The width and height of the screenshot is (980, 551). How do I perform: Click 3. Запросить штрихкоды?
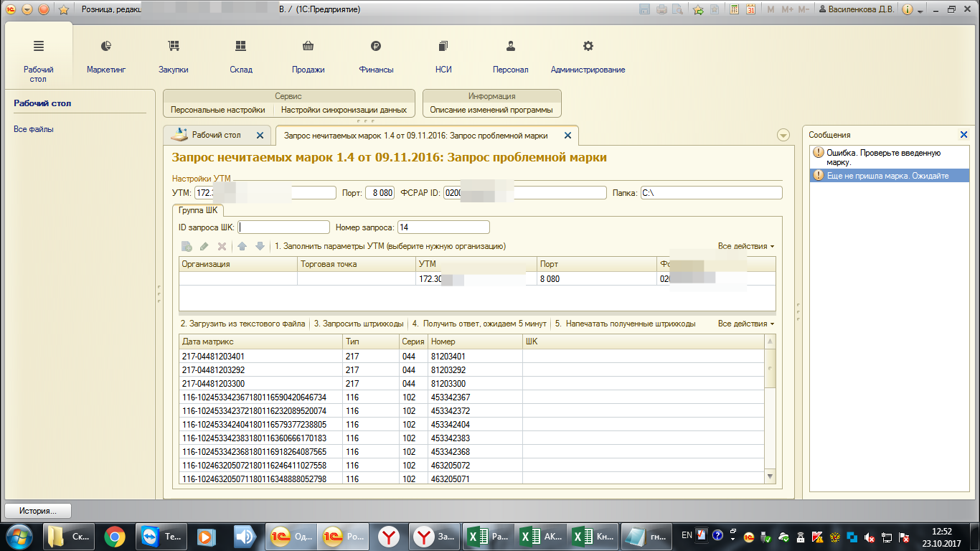(359, 324)
